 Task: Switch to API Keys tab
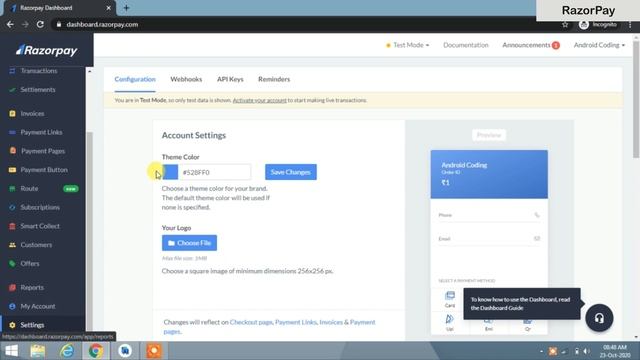[x=230, y=79]
